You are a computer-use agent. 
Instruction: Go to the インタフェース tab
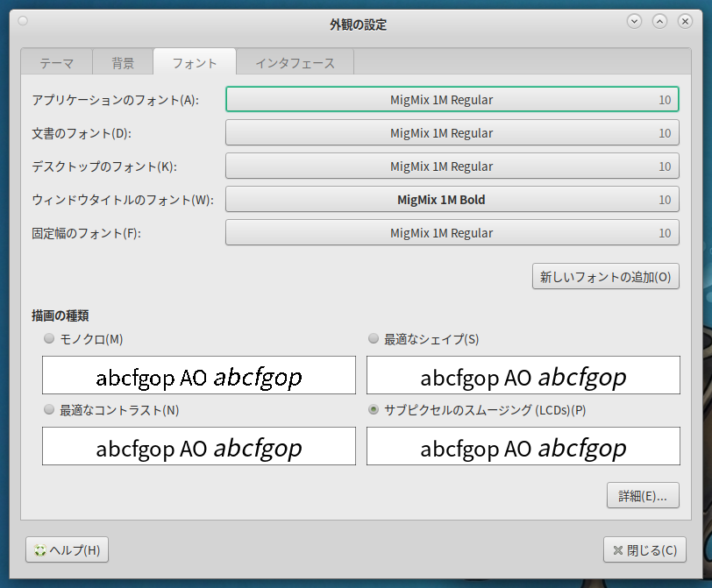pyautogui.click(x=295, y=62)
